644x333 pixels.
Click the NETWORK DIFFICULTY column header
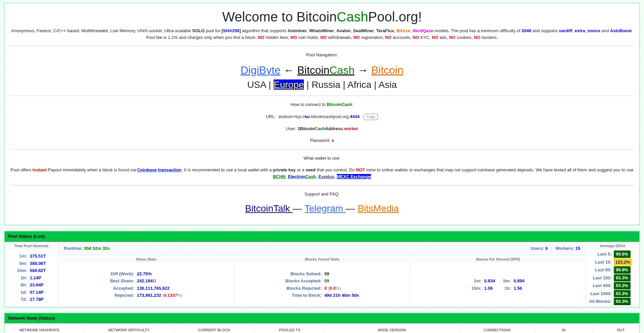[129, 330]
